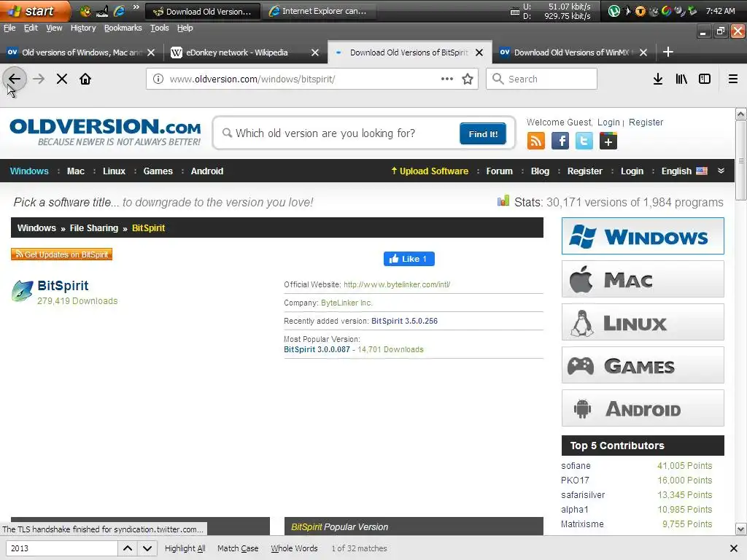Close the Download Old Versions of WinMX tab
Viewport: 747px width, 560px height.
pos(643,52)
